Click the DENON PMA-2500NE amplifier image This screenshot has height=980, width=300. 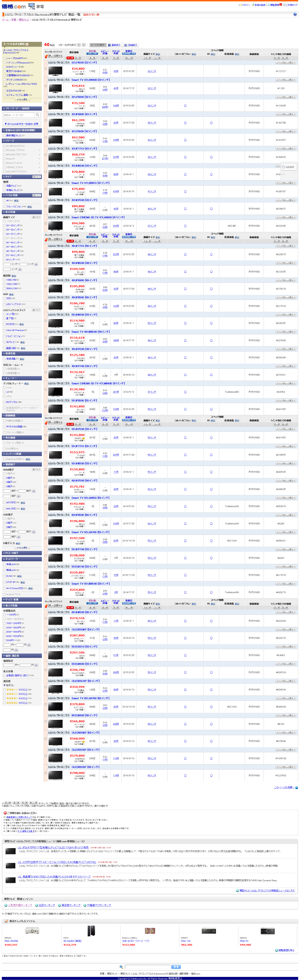tap(32, 931)
